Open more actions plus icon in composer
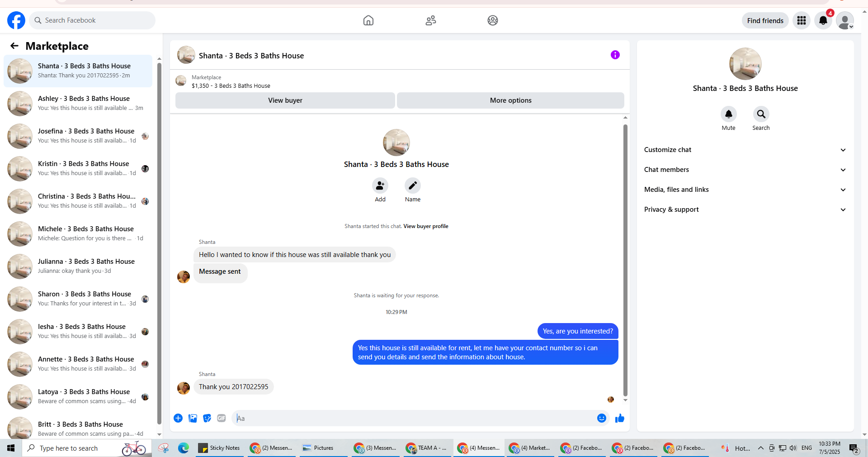The width and height of the screenshot is (868, 457). [178, 418]
